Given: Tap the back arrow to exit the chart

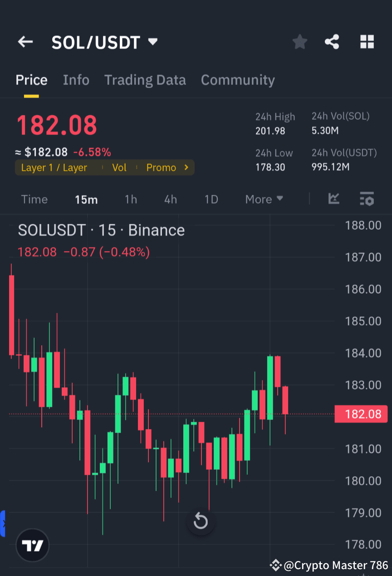Looking at the screenshot, I should (x=25, y=42).
